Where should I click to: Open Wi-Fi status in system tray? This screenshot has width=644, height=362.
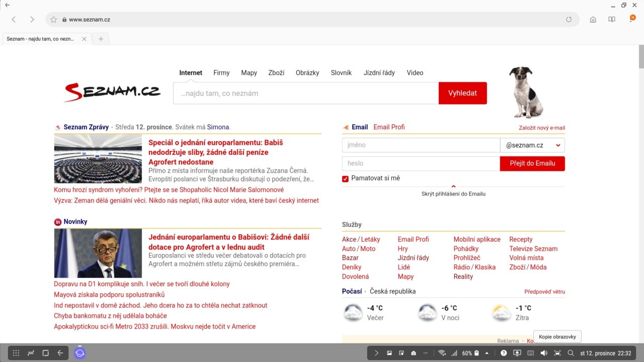pyautogui.click(x=442, y=353)
